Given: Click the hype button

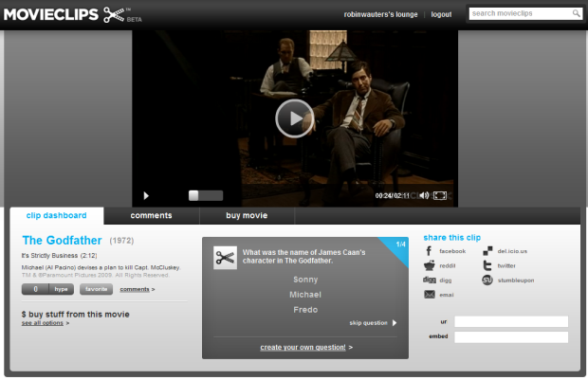Looking at the screenshot, I should coord(61,289).
